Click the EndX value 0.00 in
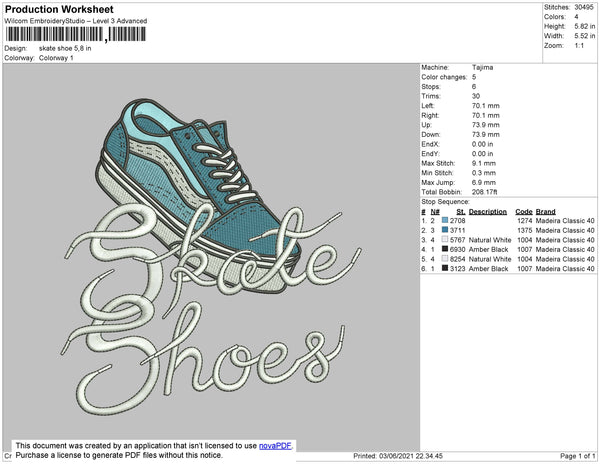The image size is (600, 464). coord(483,144)
